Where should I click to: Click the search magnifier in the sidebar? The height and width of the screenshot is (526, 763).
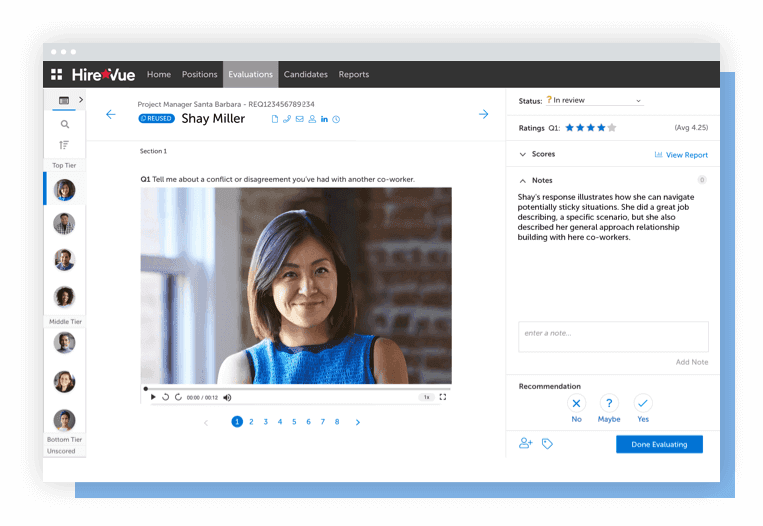coord(65,125)
